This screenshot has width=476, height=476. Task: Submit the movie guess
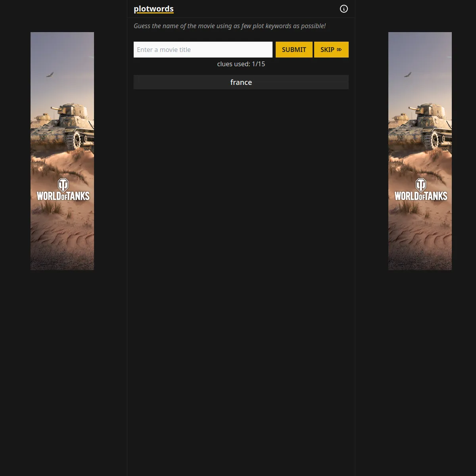(294, 50)
